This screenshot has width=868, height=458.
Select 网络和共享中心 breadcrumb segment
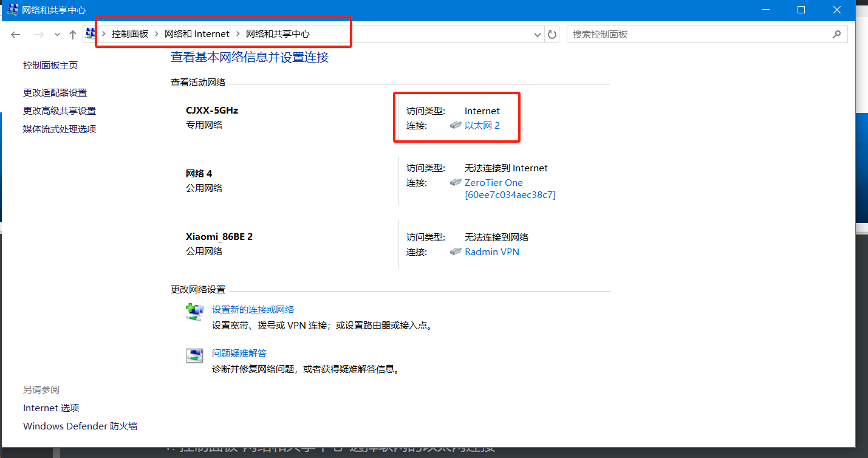coord(278,34)
